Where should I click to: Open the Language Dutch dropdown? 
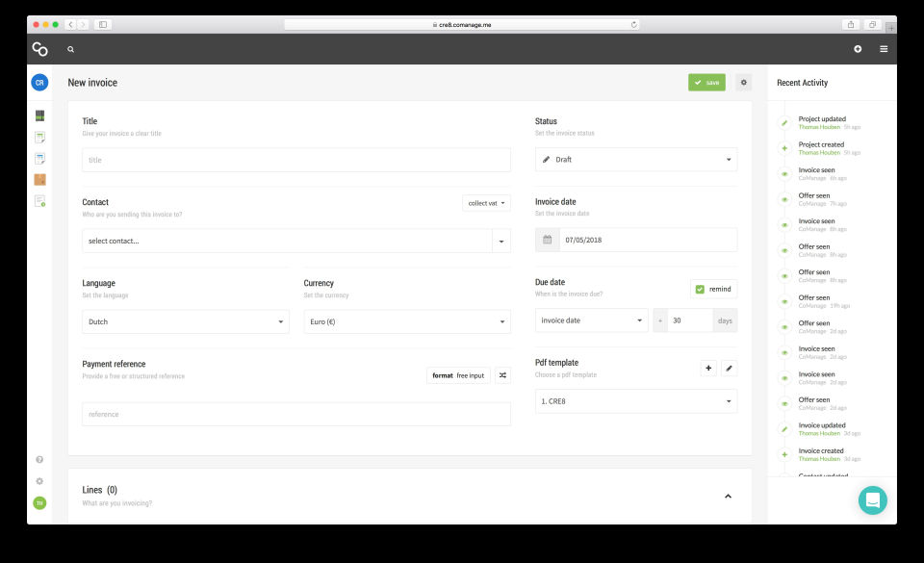(x=186, y=321)
